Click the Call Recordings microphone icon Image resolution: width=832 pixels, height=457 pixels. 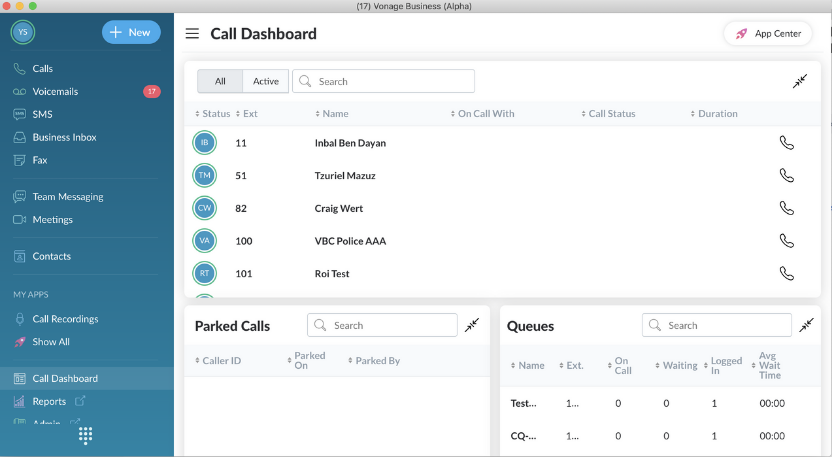(20, 318)
